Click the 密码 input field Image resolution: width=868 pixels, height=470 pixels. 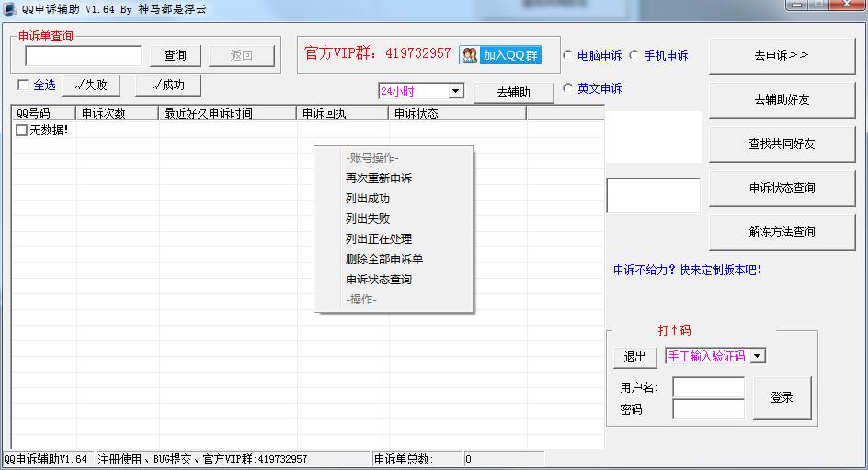point(709,409)
